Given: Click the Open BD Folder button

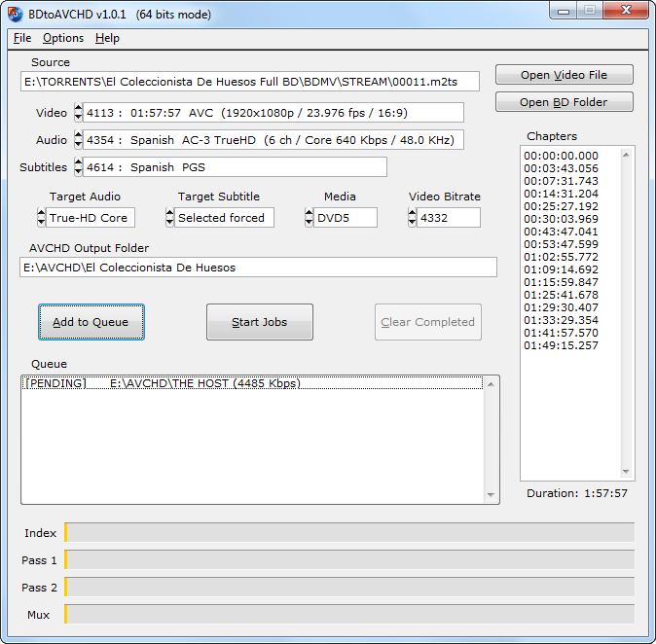Looking at the screenshot, I should click(564, 102).
